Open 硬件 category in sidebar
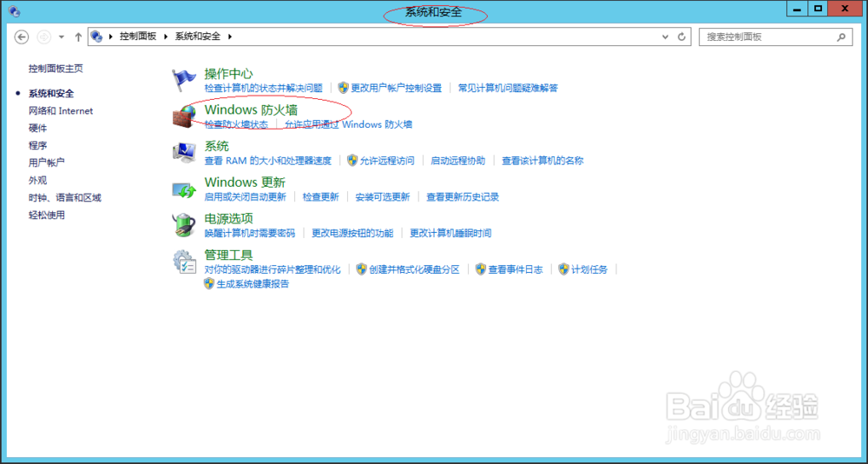This screenshot has height=464, width=868. pos(37,128)
